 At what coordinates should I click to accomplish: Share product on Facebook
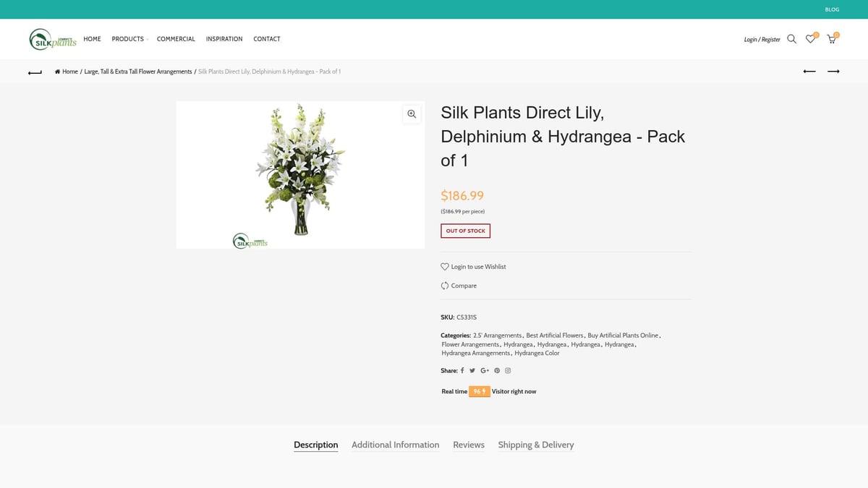[x=462, y=370]
